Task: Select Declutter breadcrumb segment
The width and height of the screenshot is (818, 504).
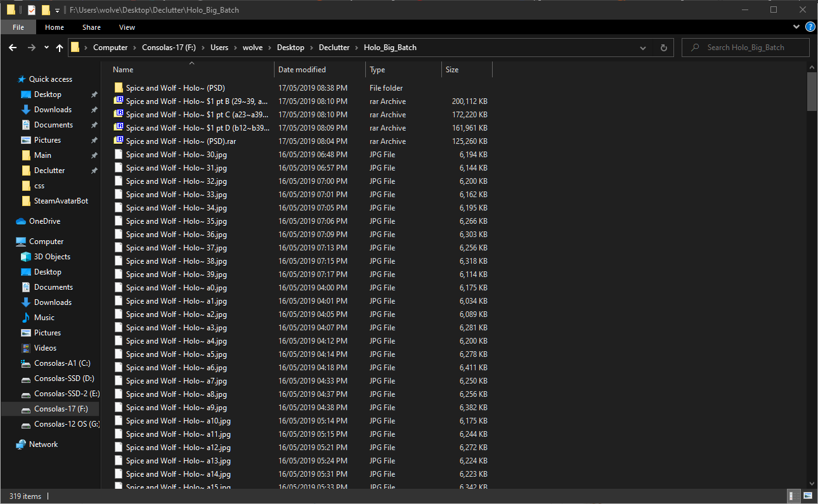Action: 334,48
